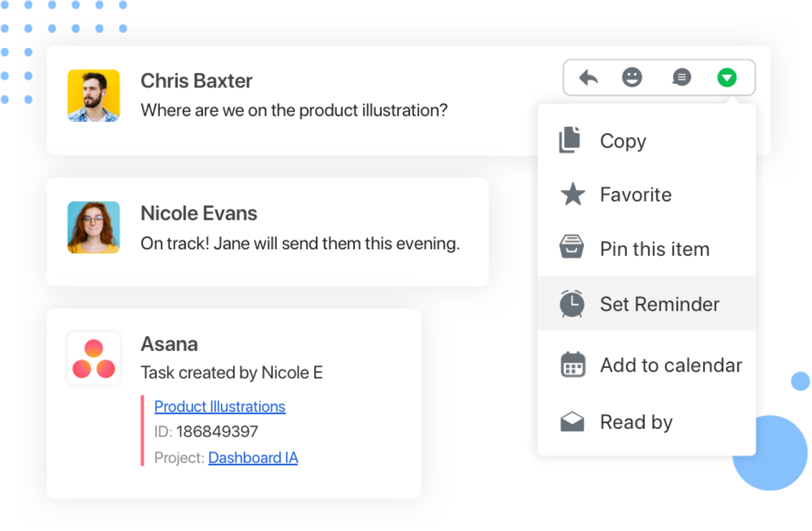
Task: Open the Product Illustrations link
Action: click(220, 406)
